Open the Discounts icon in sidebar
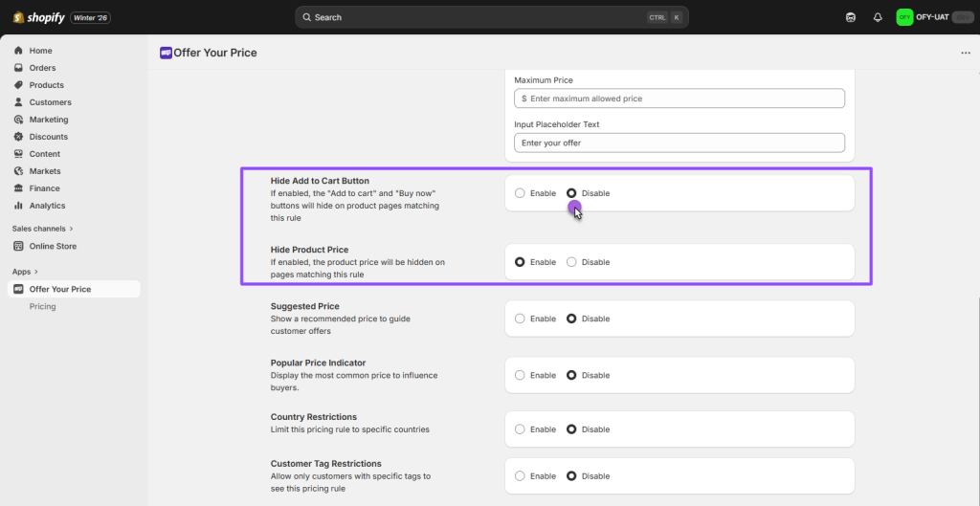The height and width of the screenshot is (506, 980). [x=18, y=137]
